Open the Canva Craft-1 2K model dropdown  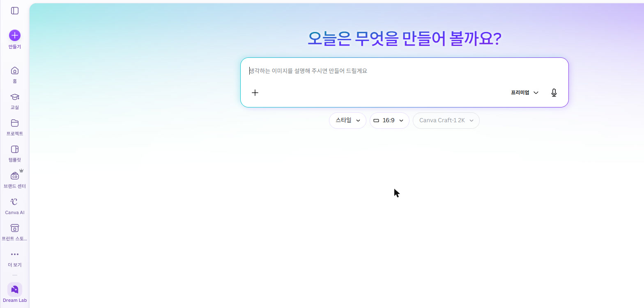(x=446, y=121)
